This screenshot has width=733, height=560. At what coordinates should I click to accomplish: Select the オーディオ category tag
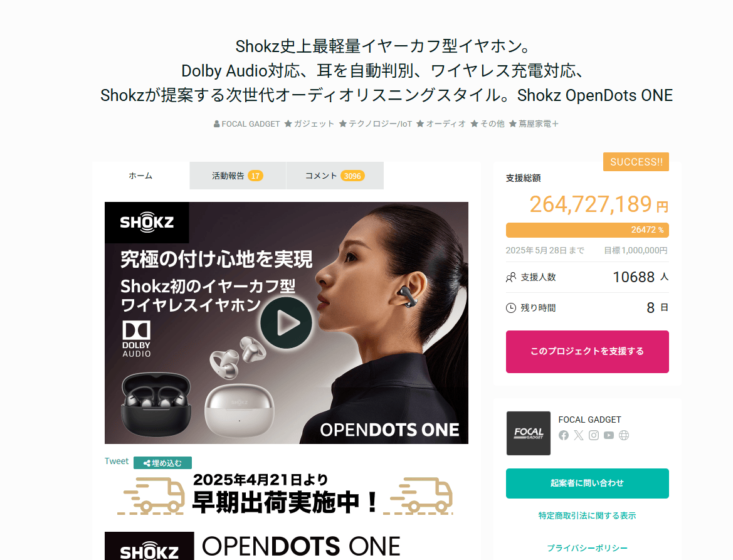(x=441, y=124)
